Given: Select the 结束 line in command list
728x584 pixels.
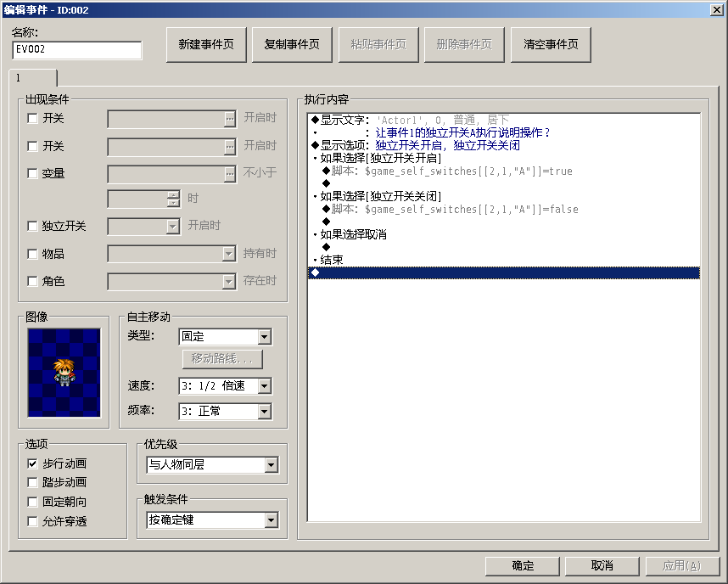Looking at the screenshot, I should [504, 260].
